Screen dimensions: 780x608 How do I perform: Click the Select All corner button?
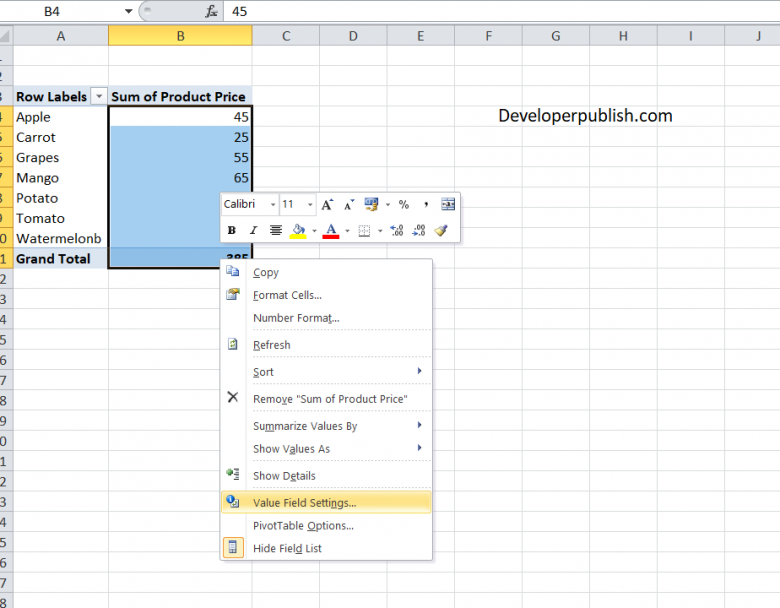(x=6, y=36)
